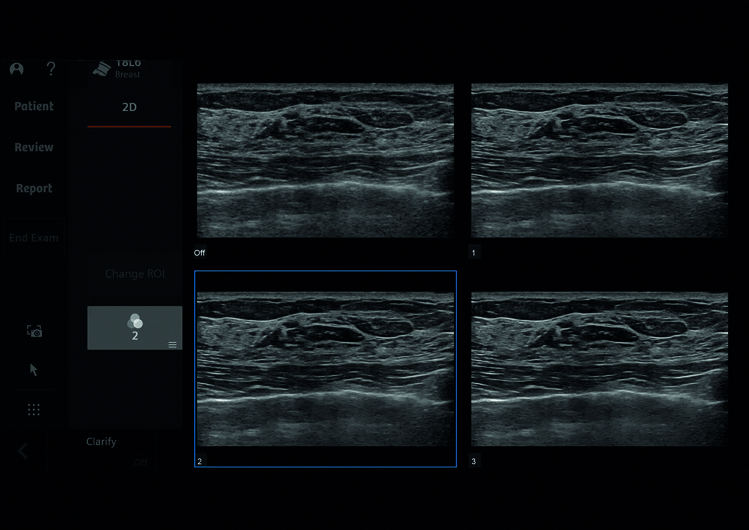Open the Patient menu
Image resolution: width=749 pixels, height=530 pixels.
[x=34, y=107]
